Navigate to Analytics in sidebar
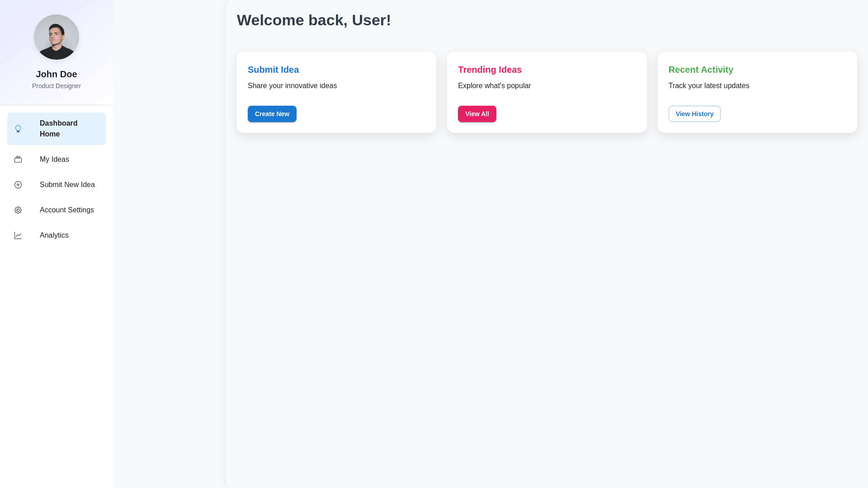The image size is (868, 488). point(54,235)
